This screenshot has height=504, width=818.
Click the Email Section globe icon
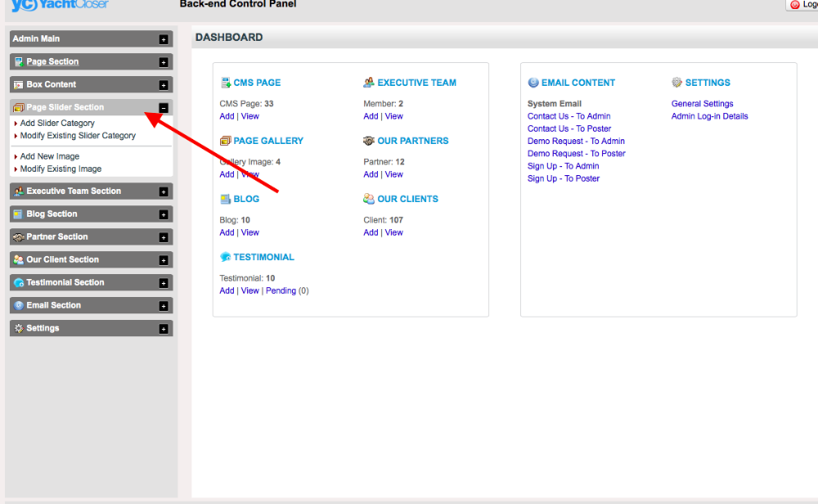click(19, 306)
